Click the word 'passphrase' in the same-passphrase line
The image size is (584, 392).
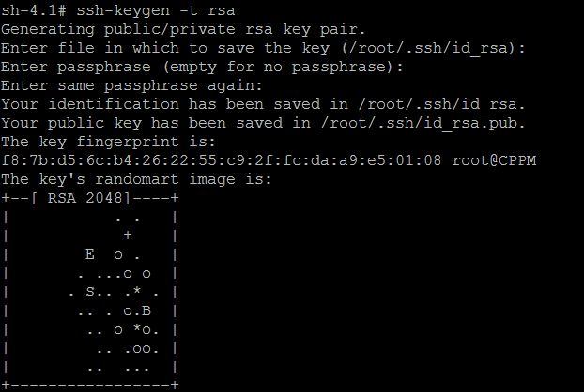click(150, 86)
